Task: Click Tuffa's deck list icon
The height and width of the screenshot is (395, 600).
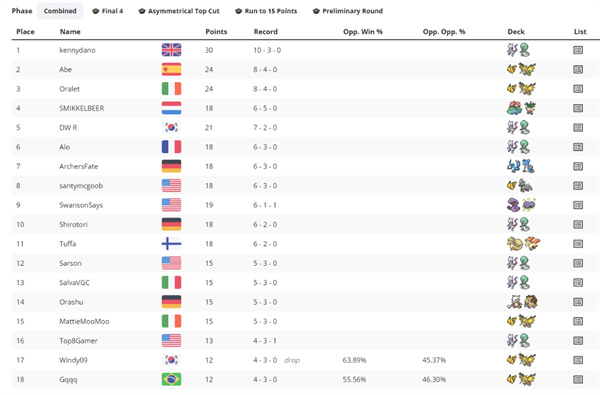Action: coord(578,243)
